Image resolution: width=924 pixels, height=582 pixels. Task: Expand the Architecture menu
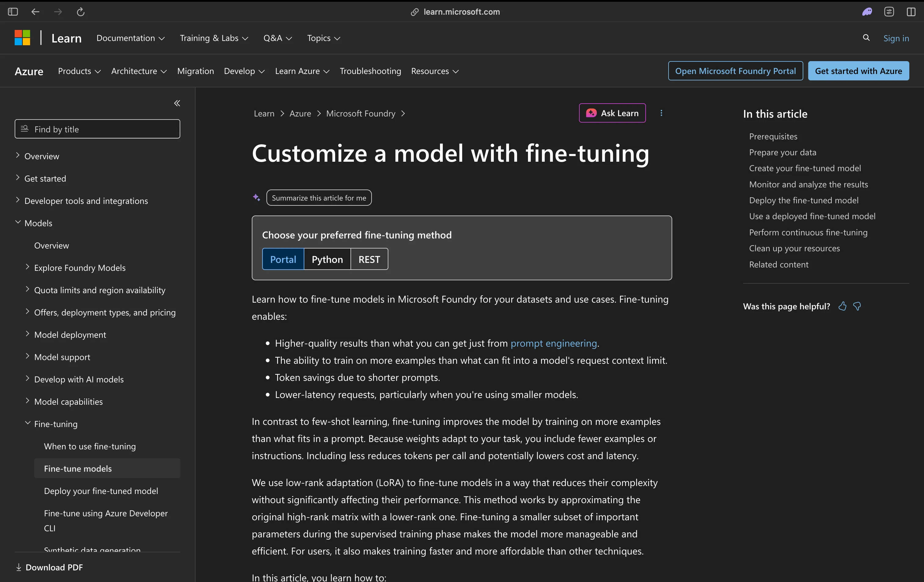pyautogui.click(x=139, y=71)
